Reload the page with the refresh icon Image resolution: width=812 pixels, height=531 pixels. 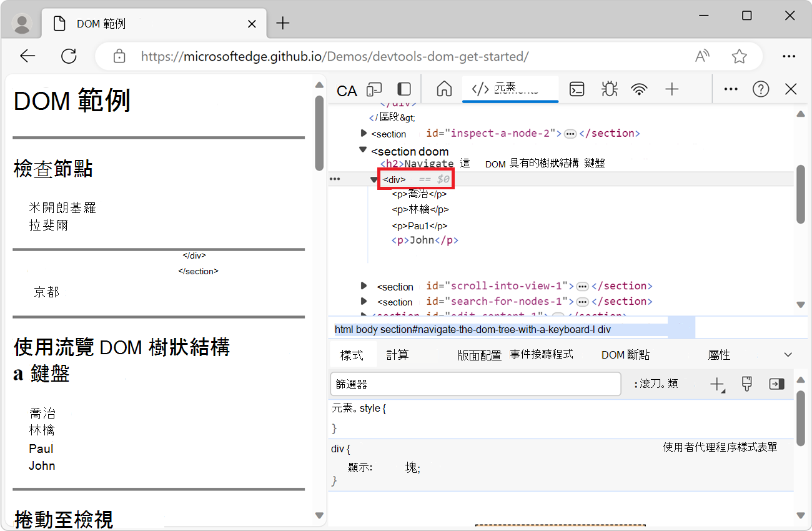[69, 56]
